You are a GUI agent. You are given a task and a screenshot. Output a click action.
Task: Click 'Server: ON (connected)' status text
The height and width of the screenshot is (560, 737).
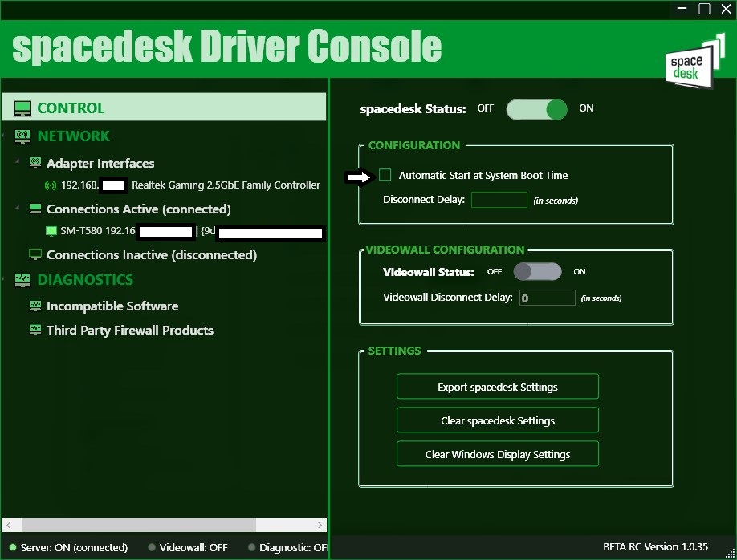pyautogui.click(x=75, y=548)
